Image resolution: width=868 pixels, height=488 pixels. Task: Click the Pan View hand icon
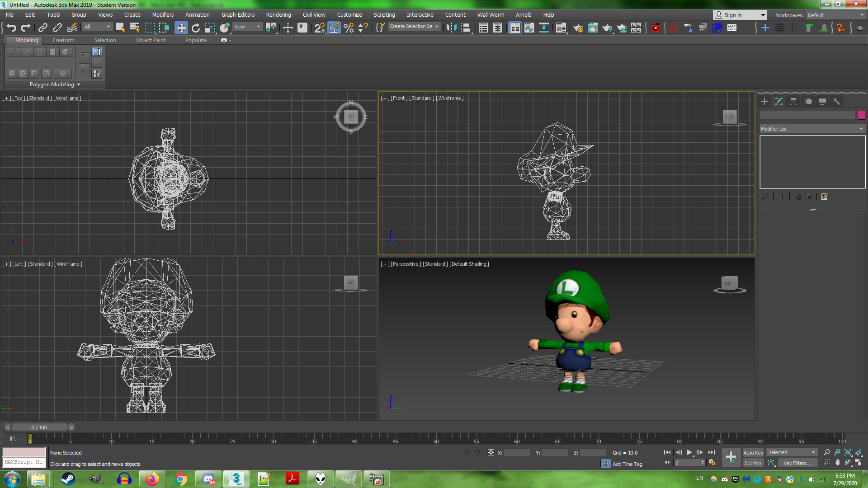837,463
